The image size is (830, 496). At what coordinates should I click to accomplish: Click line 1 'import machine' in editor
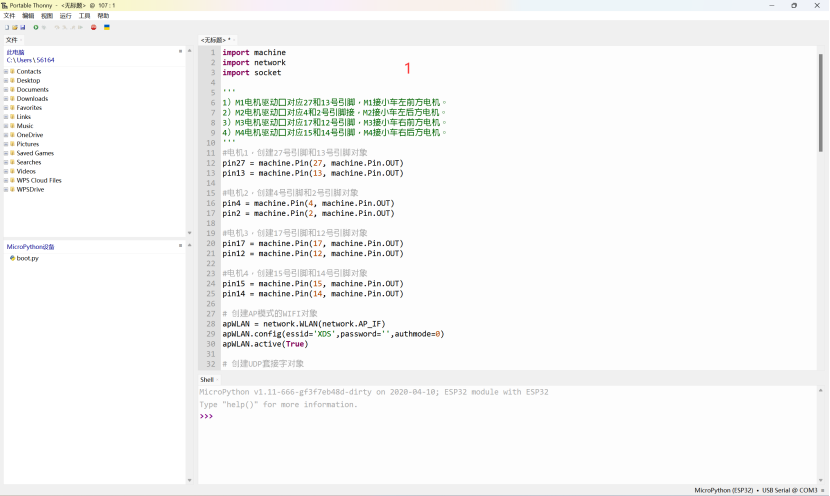pos(254,52)
